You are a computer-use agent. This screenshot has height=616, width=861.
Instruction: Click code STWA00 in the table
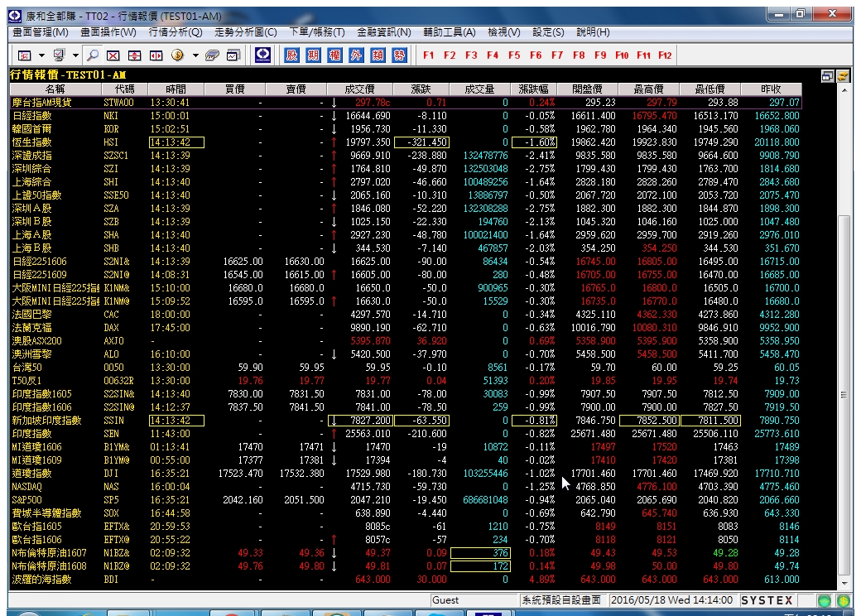(118, 102)
